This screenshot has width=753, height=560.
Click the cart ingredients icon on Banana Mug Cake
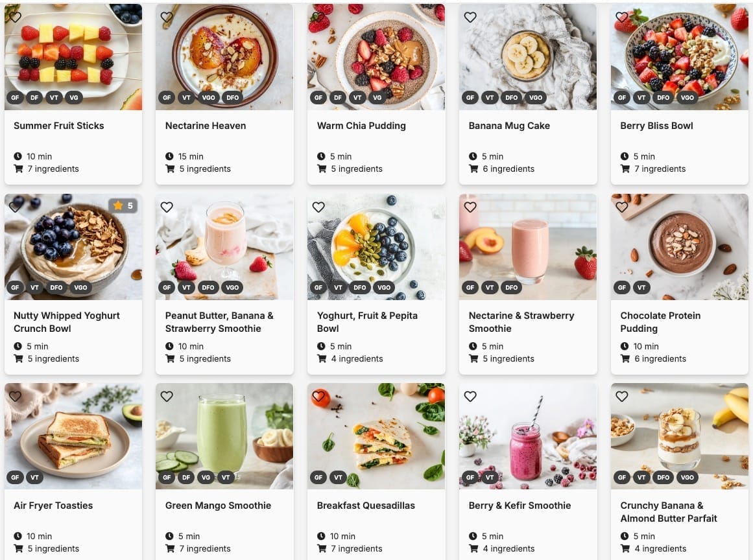[x=473, y=169]
